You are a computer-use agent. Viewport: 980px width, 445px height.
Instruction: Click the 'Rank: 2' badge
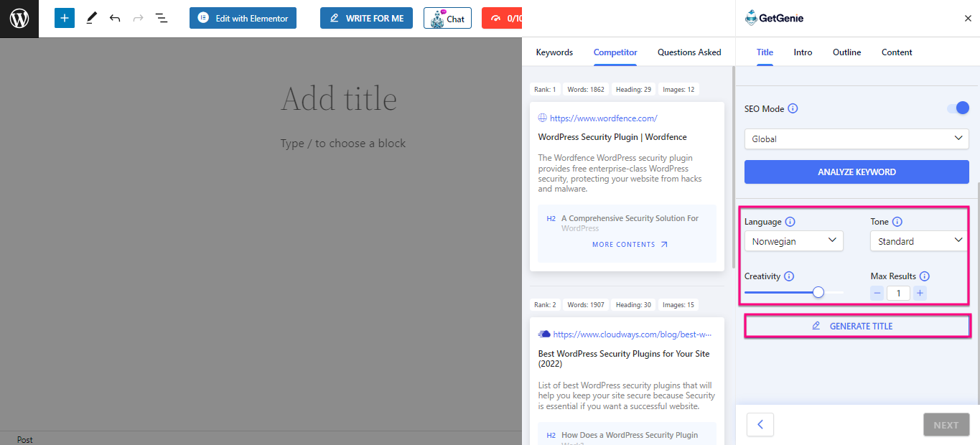[x=545, y=305]
